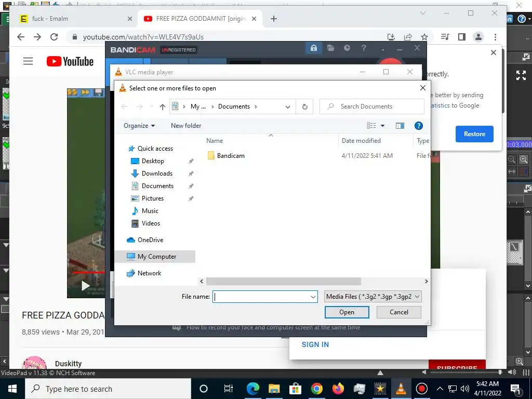Open the Organize menu
Image resolution: width=532 pixels, height=399 pixels.
pos(139,126)
